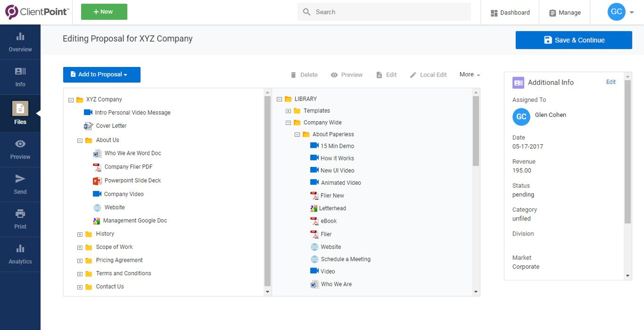This screenshot has width=644, height=330.
Task: Click the Intro Personal Video Message video icon
Action: click(88, 113)
